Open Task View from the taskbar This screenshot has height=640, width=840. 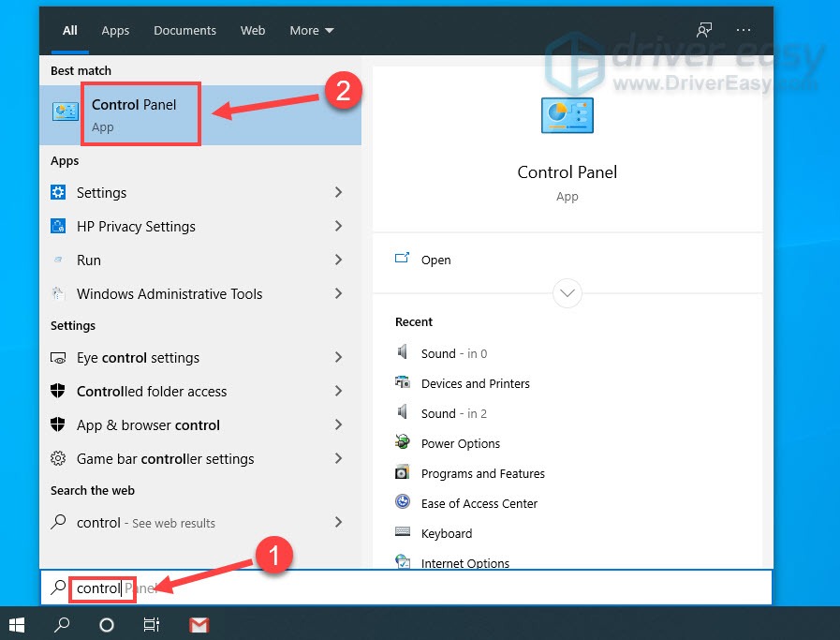tap(151, 624)
